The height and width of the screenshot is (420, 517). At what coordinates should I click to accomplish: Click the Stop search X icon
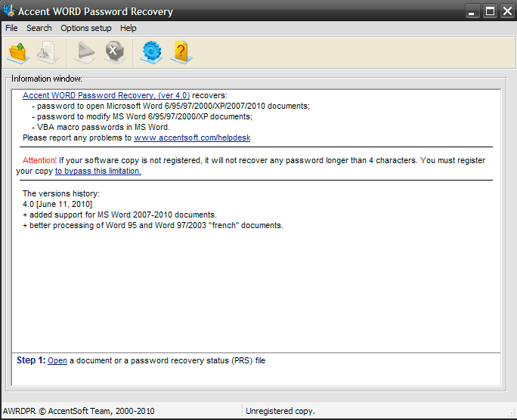tap(114, 53)
